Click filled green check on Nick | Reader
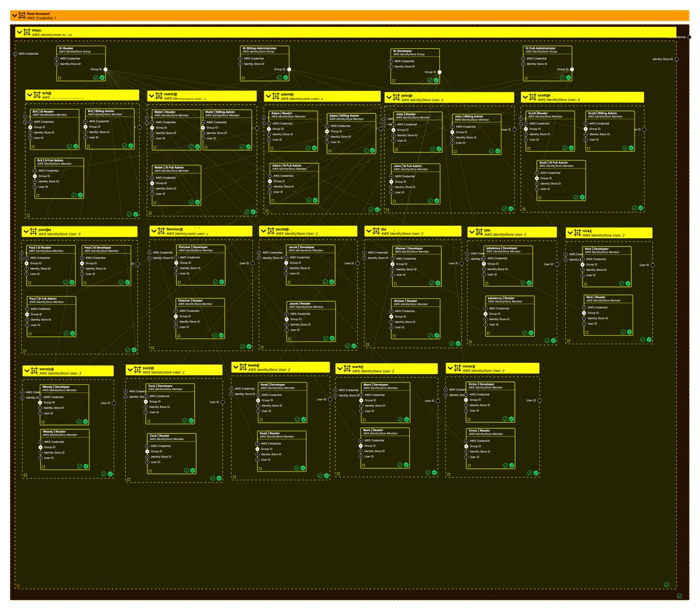The width and height of the screenshot is (700, 611). [629, 331]
